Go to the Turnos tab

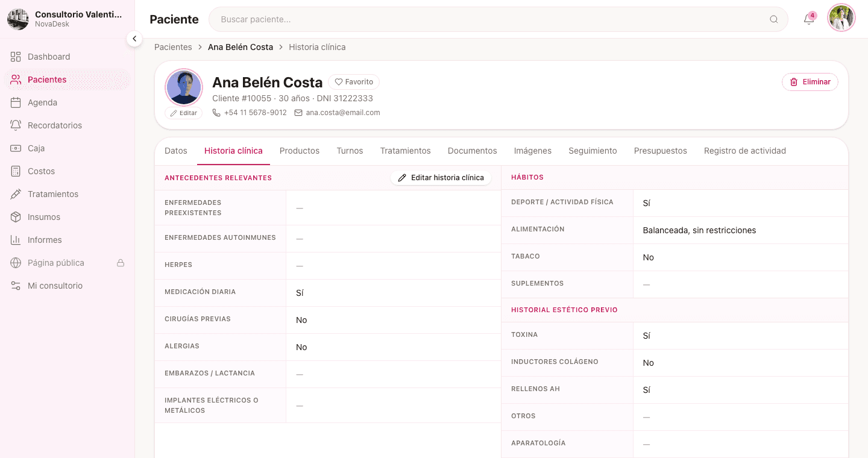point(350,151)
